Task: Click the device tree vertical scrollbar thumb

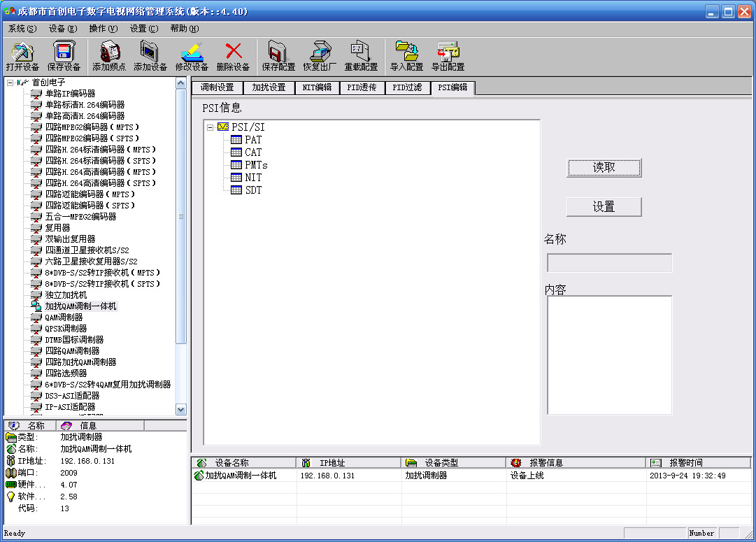Action: (181, 216)
